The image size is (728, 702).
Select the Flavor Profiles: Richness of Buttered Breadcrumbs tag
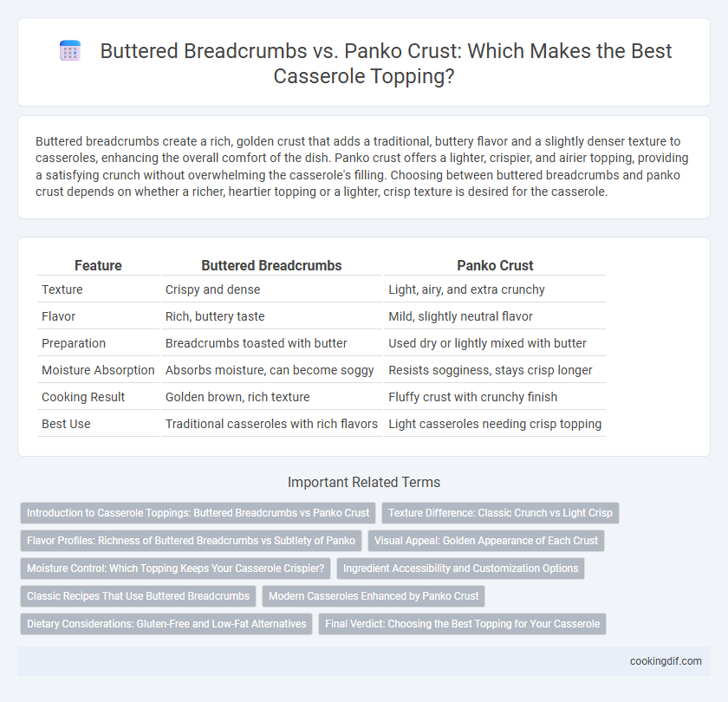click(191, 541)
